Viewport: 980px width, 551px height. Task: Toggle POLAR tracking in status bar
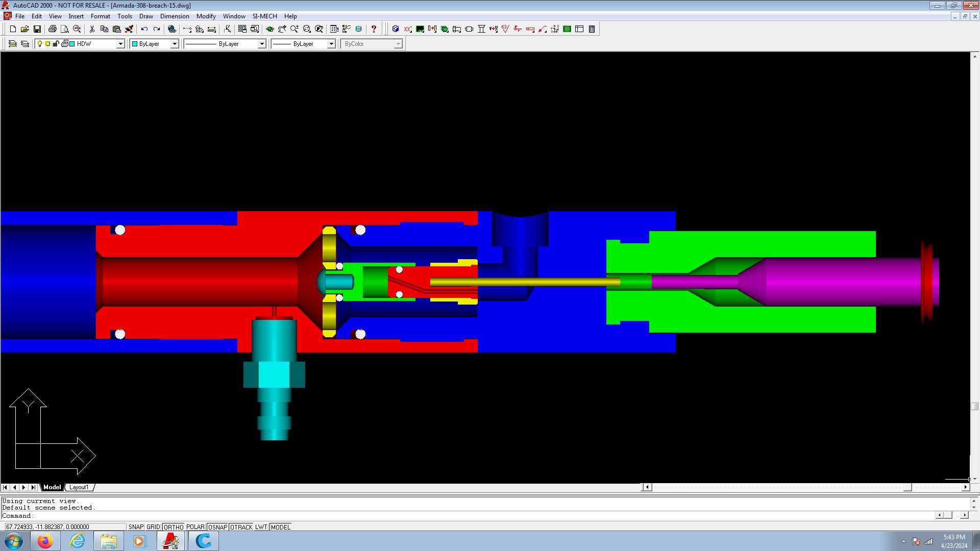(x=195, y=527)
